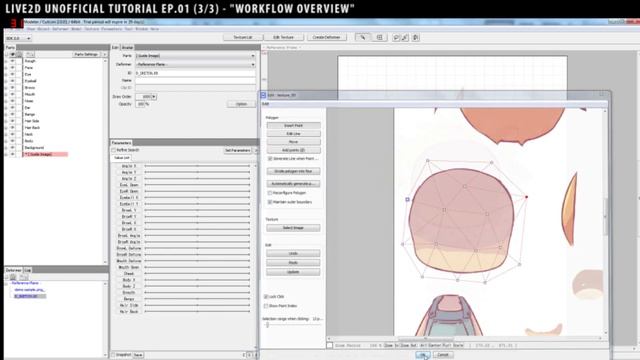Toggle visibility of the Hair Side part
640x360 pixels.
click(12, 121)
